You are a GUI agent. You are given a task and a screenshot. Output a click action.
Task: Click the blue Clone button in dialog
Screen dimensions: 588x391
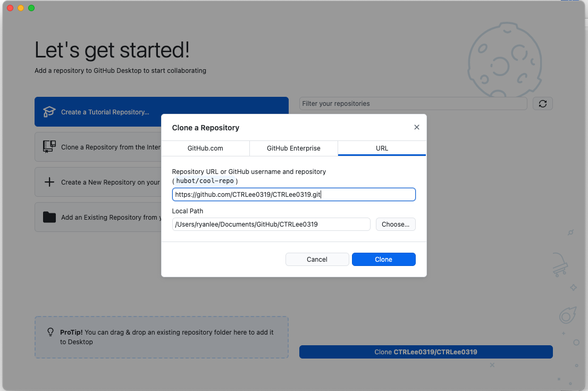pyautogui.click(x=384, y=259)
